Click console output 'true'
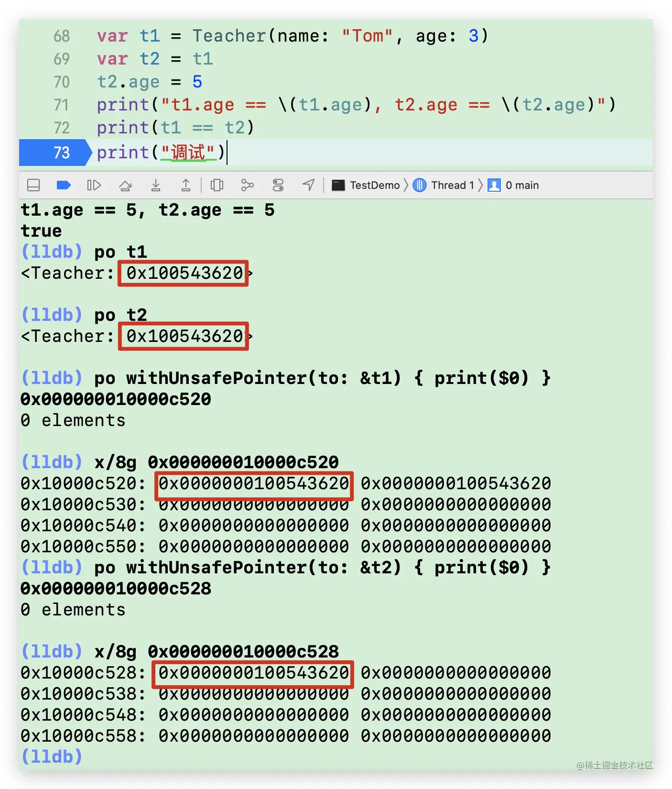 tap(41, 231)
